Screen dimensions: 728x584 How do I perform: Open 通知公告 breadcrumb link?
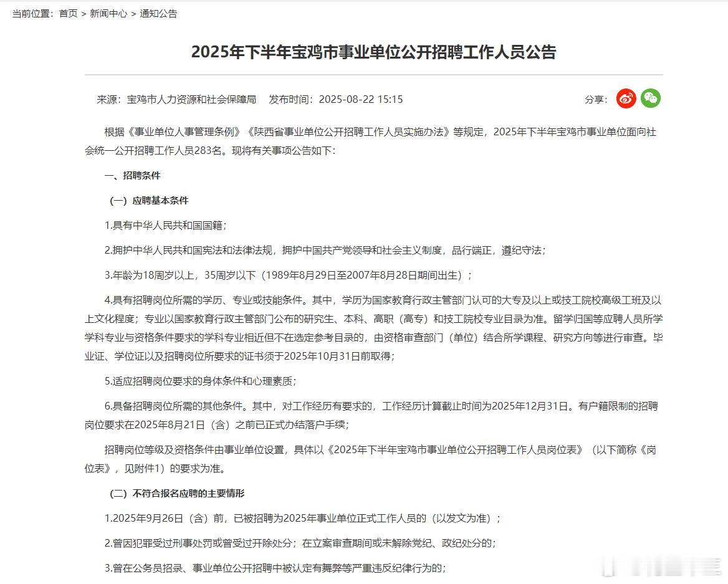click(158, 14)
